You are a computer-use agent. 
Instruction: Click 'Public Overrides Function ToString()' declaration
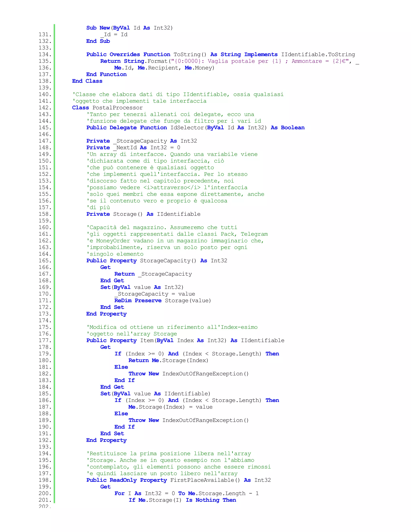coord(221,54)
